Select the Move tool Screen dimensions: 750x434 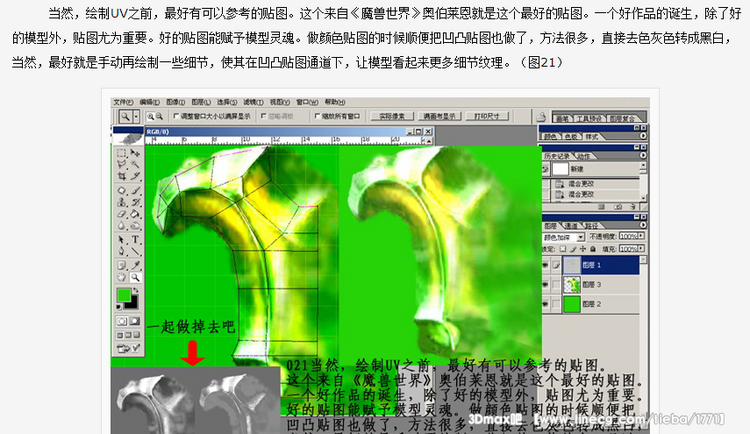click(x=135, y=153)
